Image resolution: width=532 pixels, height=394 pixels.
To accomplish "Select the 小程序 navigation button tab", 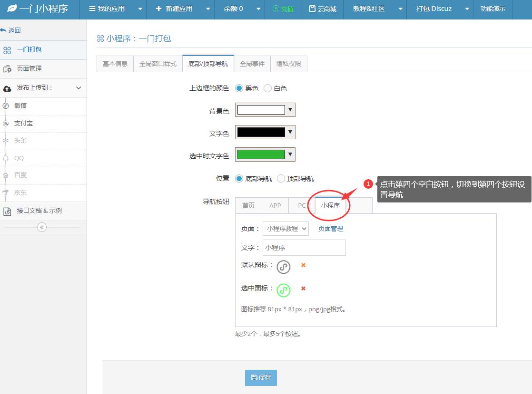I will (330, 205).
